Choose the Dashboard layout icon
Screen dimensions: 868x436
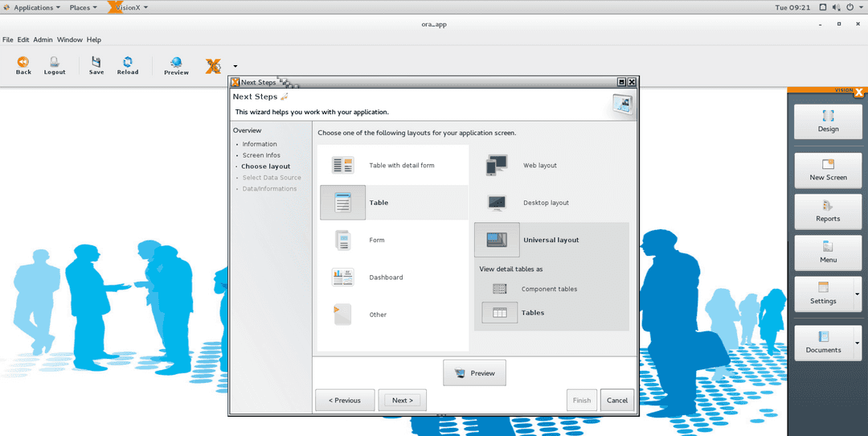[343, 278]
